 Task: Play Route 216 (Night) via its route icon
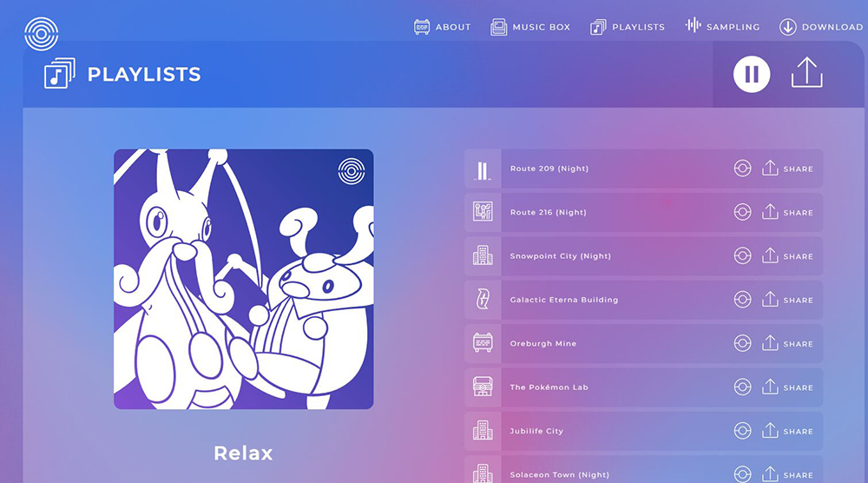483,212
